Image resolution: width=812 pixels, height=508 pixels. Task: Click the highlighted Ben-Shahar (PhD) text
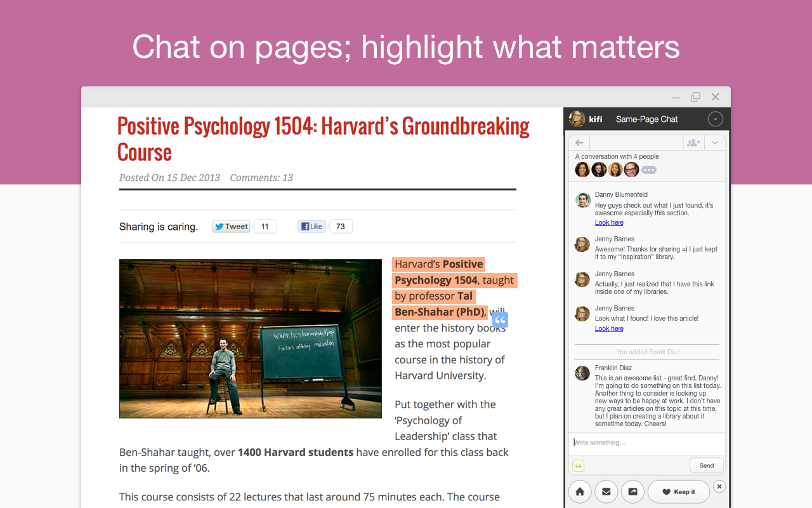[x=440, y=312]
